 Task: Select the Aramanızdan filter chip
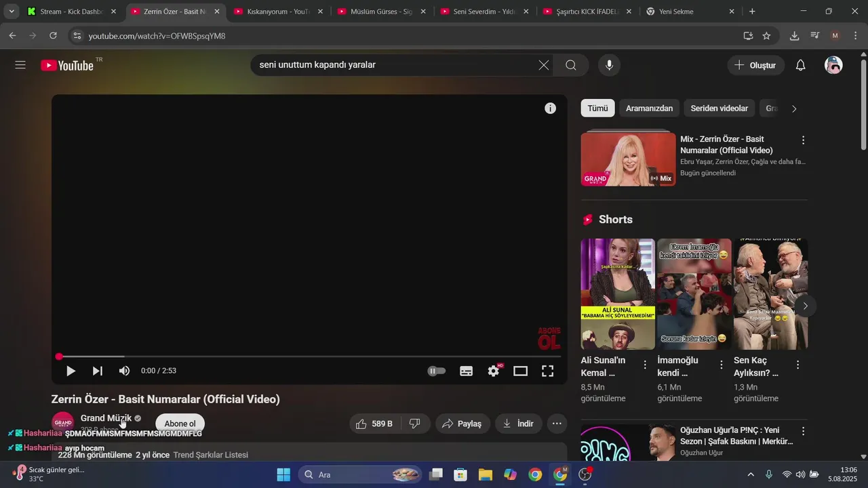pyautogui.click(x=649, y=108)
